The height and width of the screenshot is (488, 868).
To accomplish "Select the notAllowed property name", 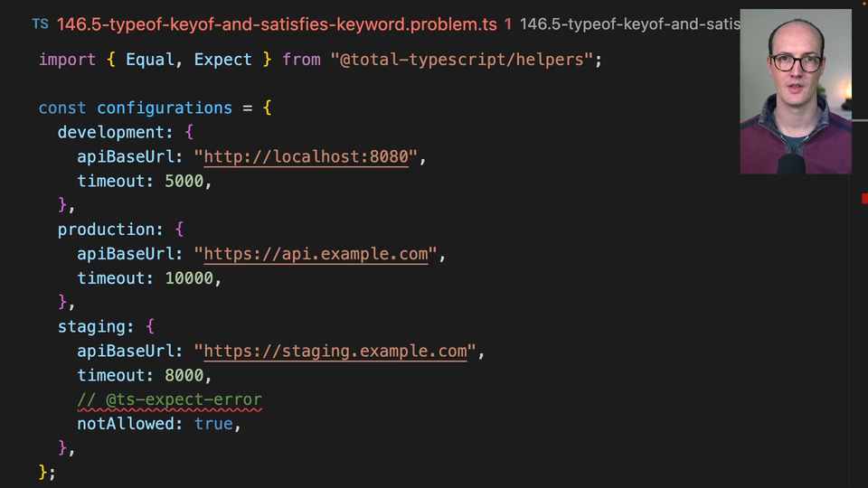I will (x=130, y=424).
